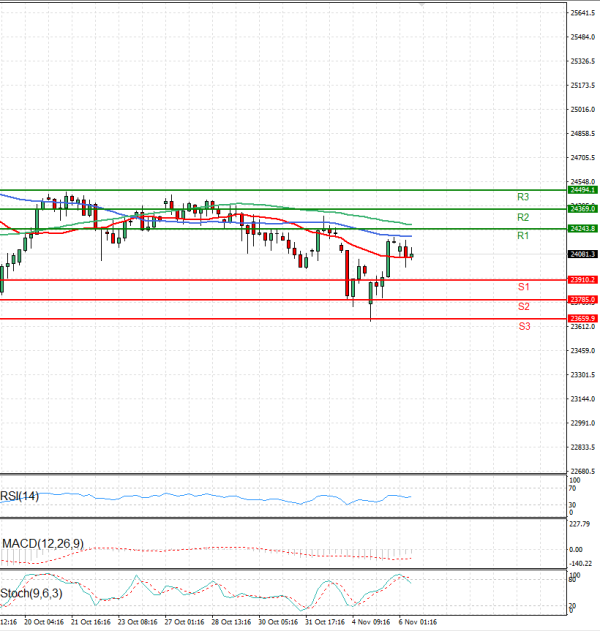The height and width of the screenshot is (631, 600).
Task: Click the 4 Nov 09:16 time axis label
Action: [371, 621]
